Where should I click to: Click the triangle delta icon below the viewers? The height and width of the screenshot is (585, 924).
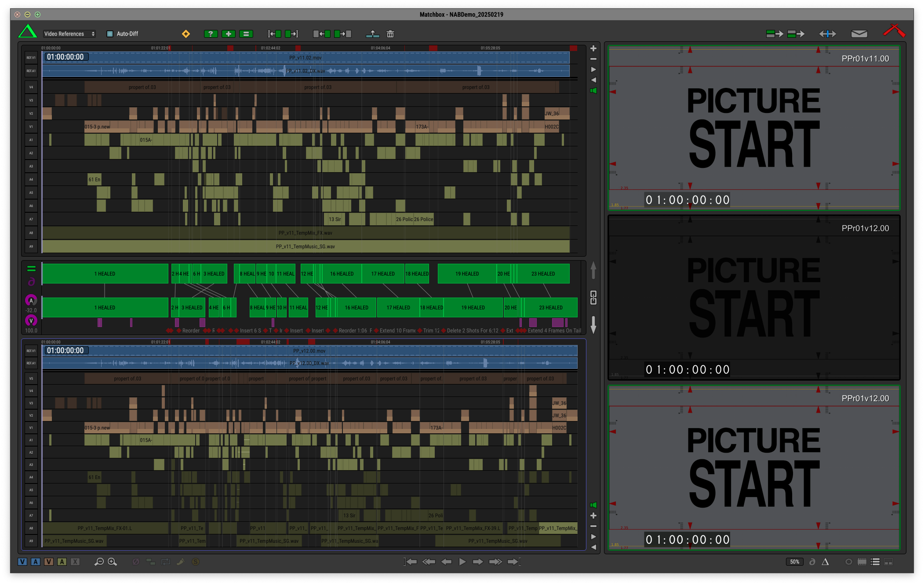(826, 562)
